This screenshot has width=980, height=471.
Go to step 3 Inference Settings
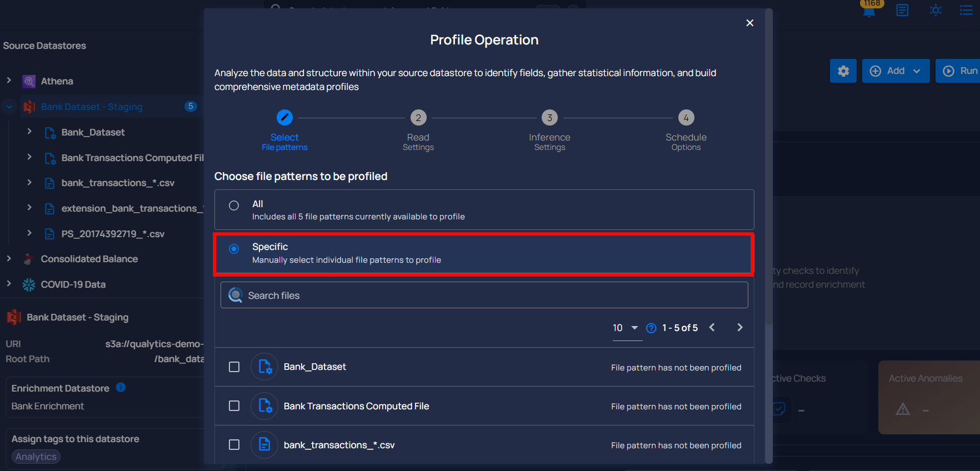click(549, 117)
